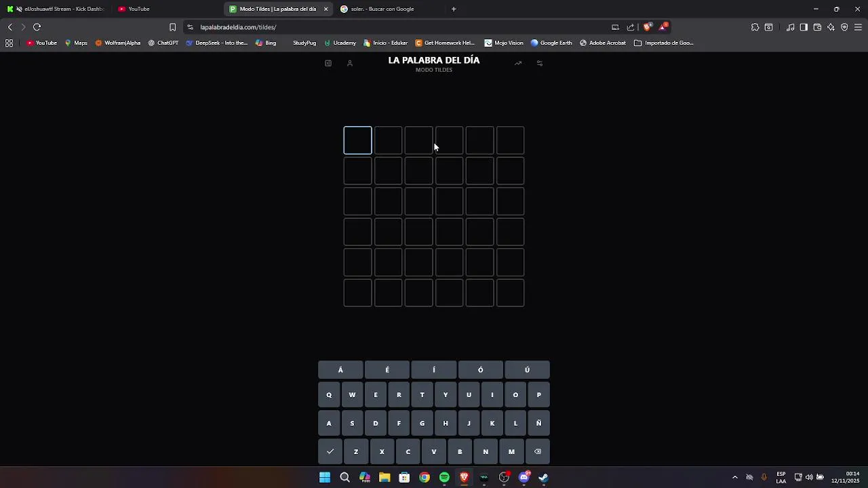The height and width of the screenshot is (488, 868).
Task: Click the bookmark icon beside address bar
Action: (x=172, y=27)
